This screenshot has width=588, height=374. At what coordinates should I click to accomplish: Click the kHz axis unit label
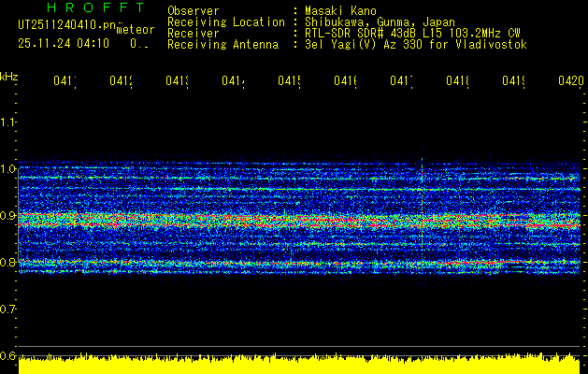8,76
